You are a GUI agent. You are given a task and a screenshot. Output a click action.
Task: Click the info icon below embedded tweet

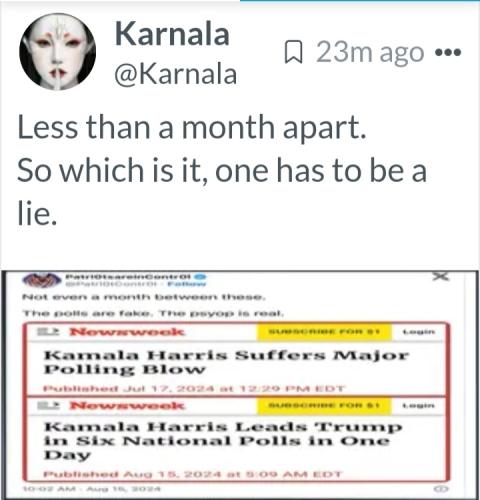440,489
